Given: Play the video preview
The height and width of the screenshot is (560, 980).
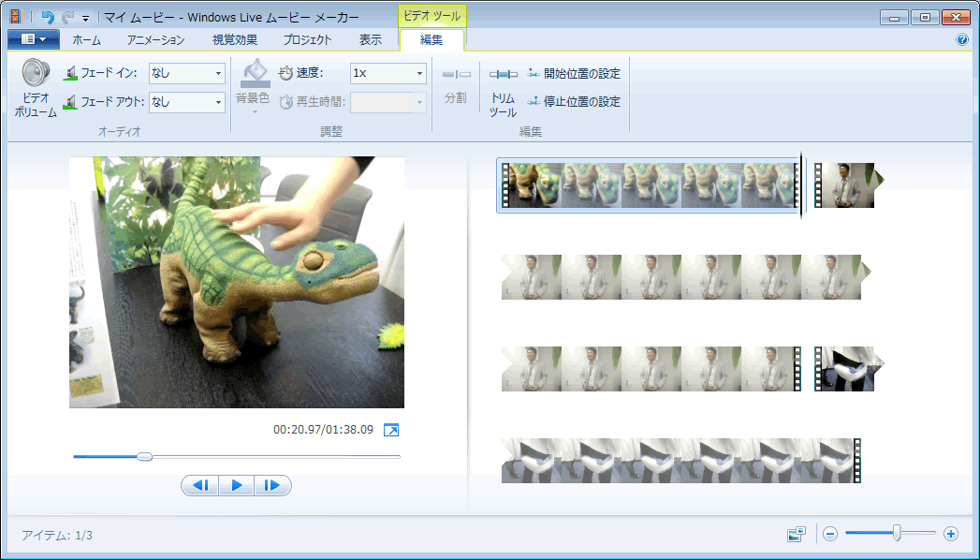Looking at the screenshot, I should [237, 485].
